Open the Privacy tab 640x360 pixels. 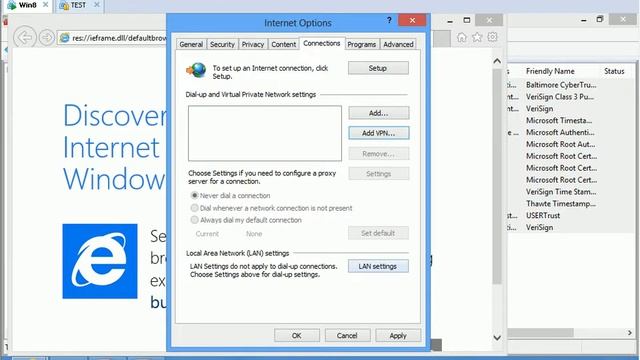(253, 44)
